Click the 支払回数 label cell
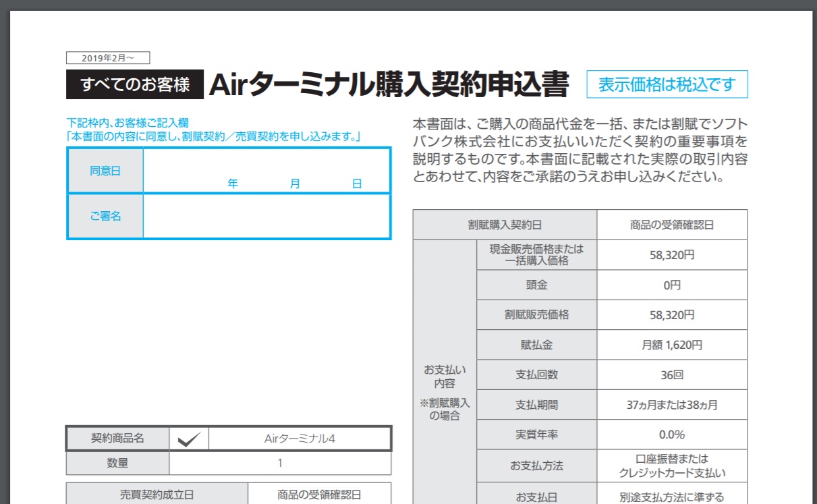Screen dimensions: 817x504 pos(537,374)
